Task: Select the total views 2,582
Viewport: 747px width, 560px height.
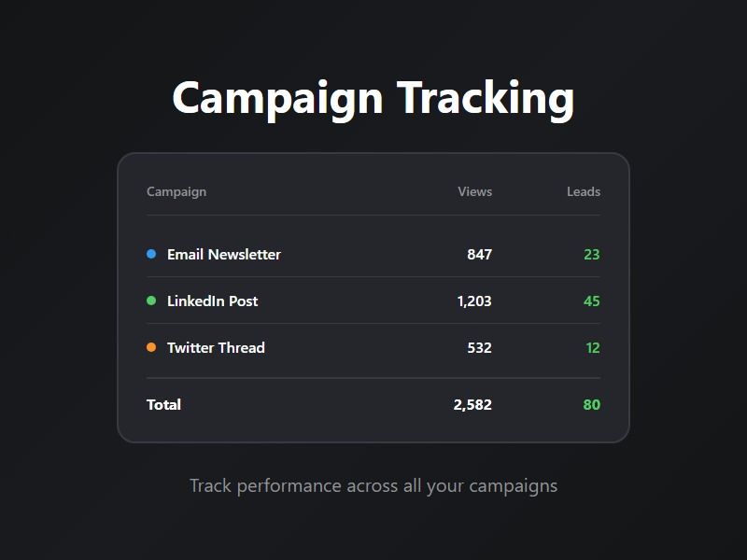Action: (x=472, y=404)
